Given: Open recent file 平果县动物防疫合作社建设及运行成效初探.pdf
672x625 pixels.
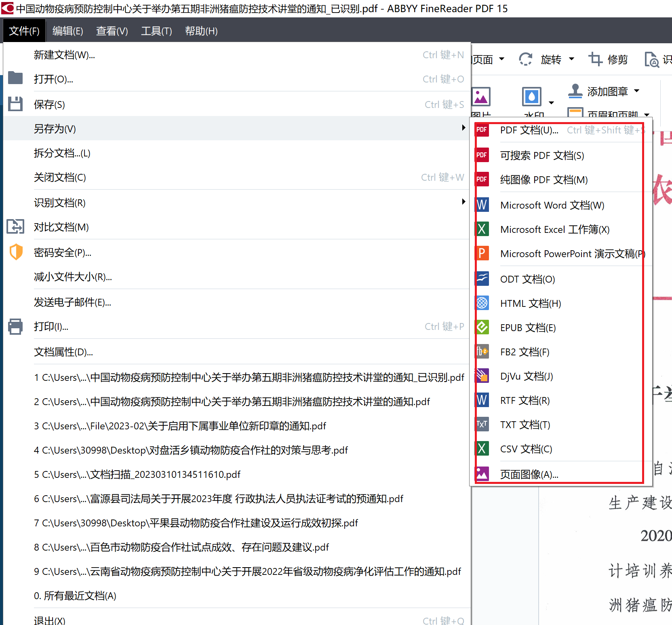Looking at the screenshot, I should click(237, 523).
